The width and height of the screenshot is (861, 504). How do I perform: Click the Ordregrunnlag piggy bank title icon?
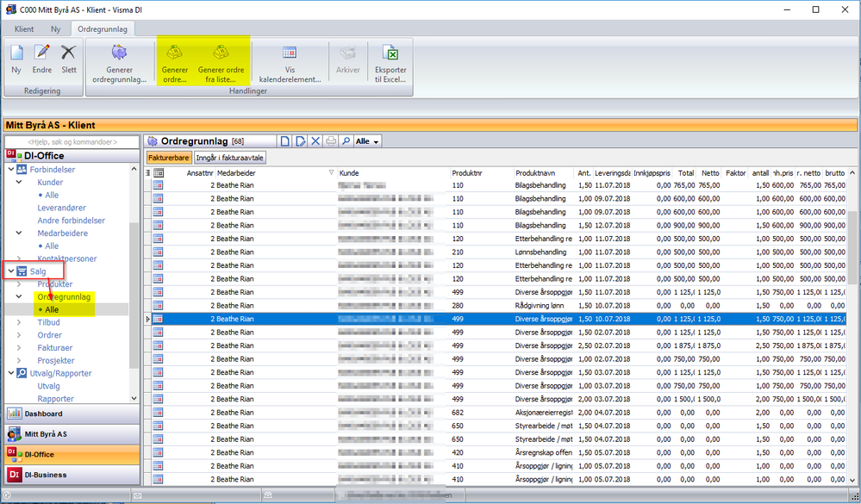[153, 141]
